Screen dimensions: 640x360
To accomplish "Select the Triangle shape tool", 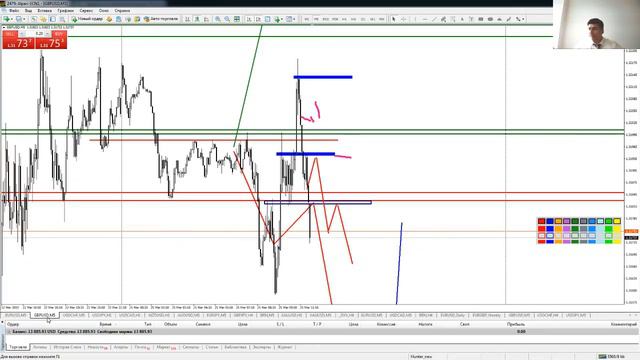I will tap(499, 19).
